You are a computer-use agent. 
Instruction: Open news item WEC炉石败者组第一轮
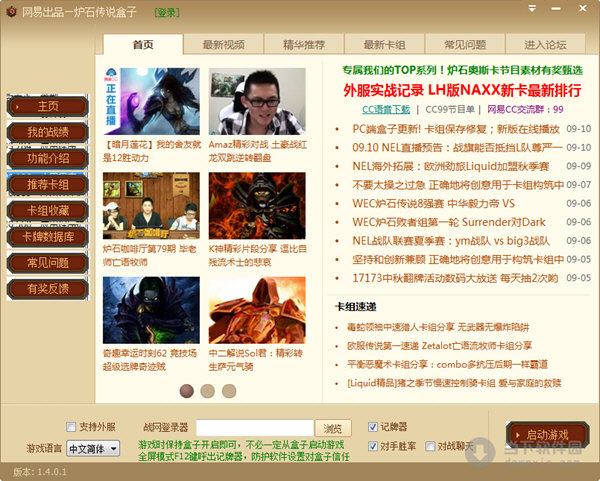click(449, 222)
